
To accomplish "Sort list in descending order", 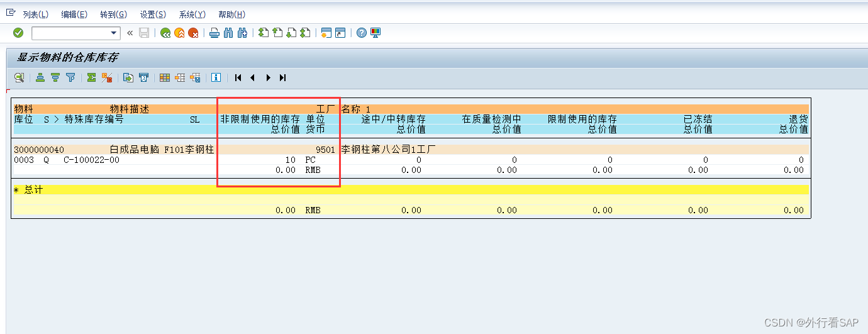I will click(55, 77).
